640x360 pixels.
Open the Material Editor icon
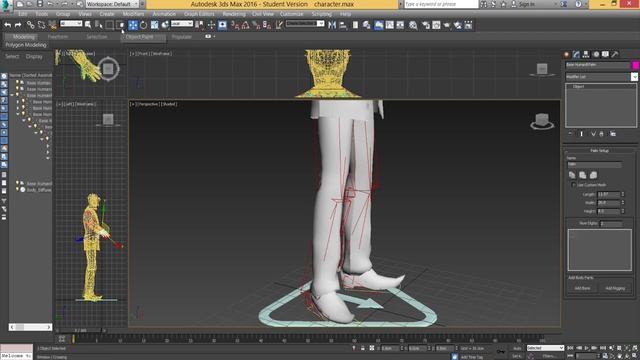click(413, 25)
